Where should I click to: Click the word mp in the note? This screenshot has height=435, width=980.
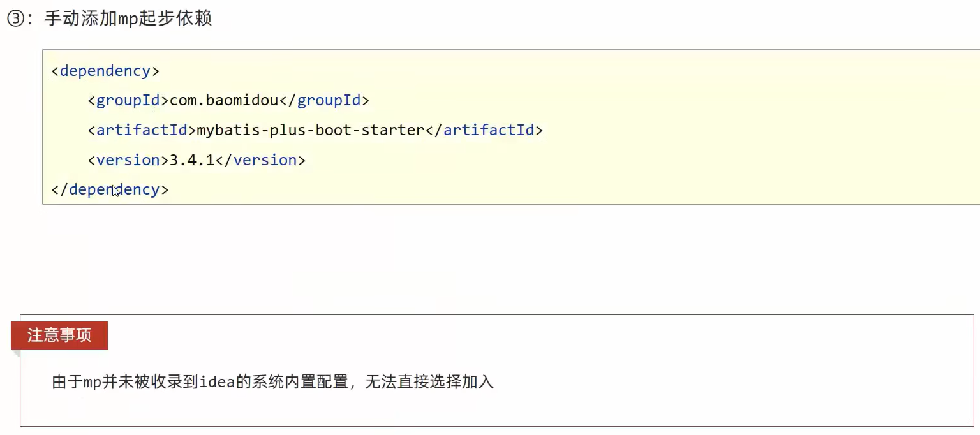point(92,383)
